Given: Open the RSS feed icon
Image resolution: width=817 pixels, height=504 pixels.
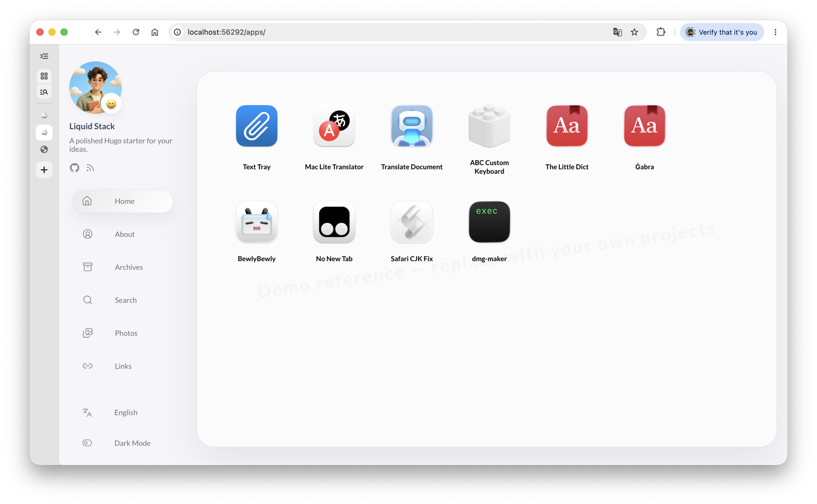Looking at the screenshot, I should click(x=90, y=168).
